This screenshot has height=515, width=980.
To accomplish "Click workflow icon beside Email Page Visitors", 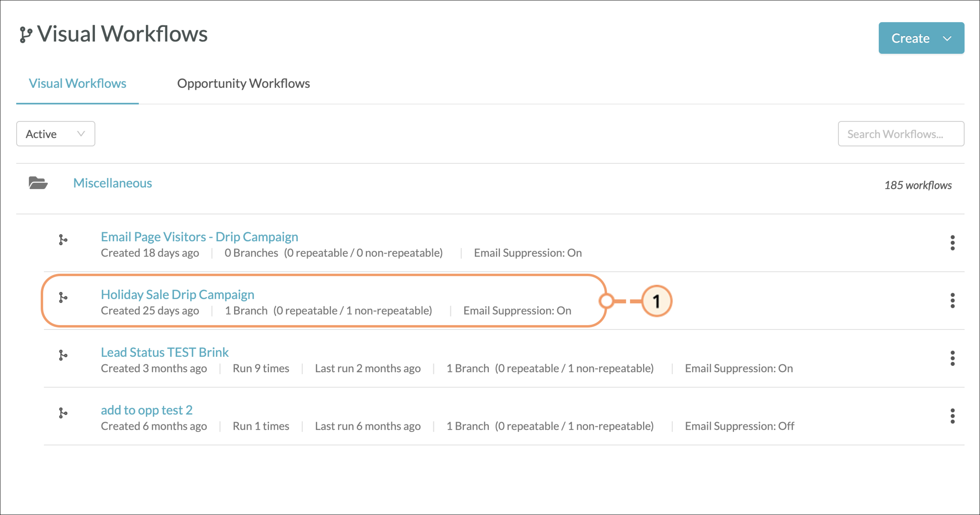I will 63,240.
